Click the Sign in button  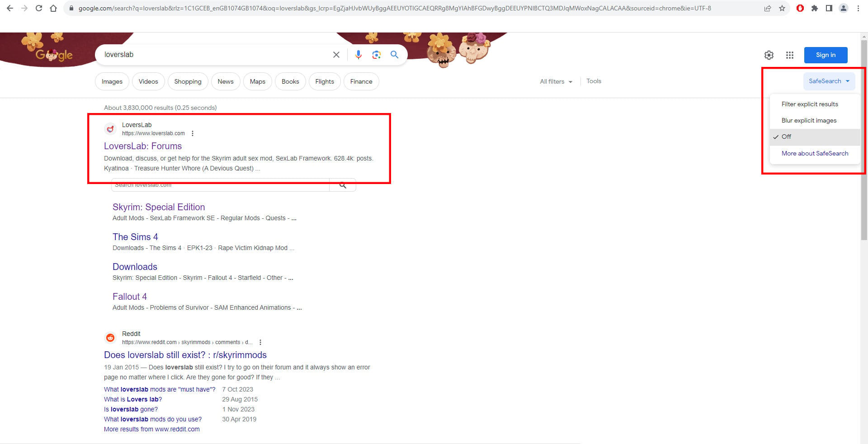(826, 55)
